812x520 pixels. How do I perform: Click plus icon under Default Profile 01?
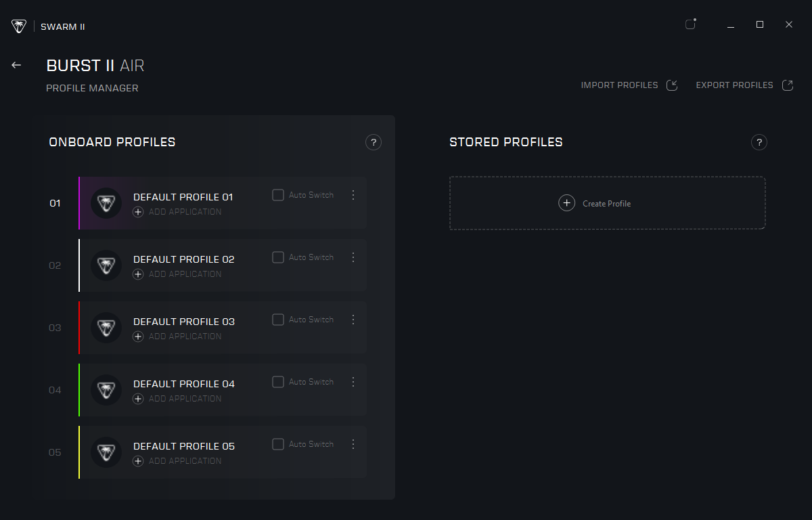(138, 212)
